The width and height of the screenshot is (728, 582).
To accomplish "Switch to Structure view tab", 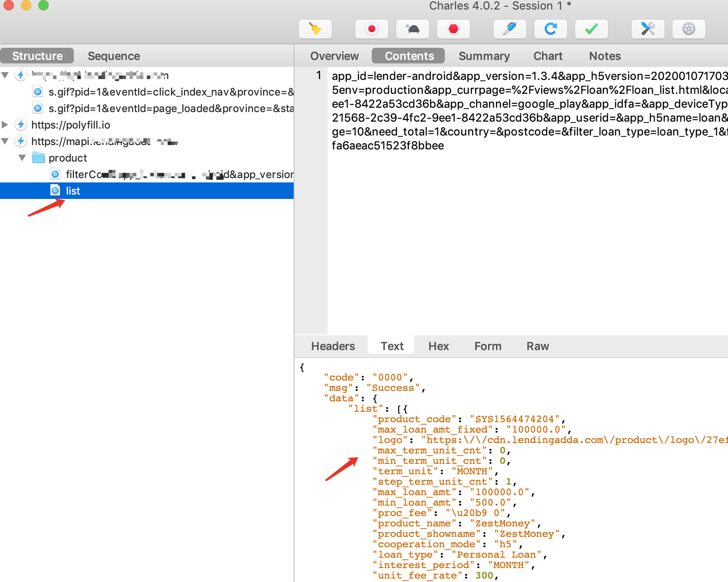I will (x=37, y=56).
